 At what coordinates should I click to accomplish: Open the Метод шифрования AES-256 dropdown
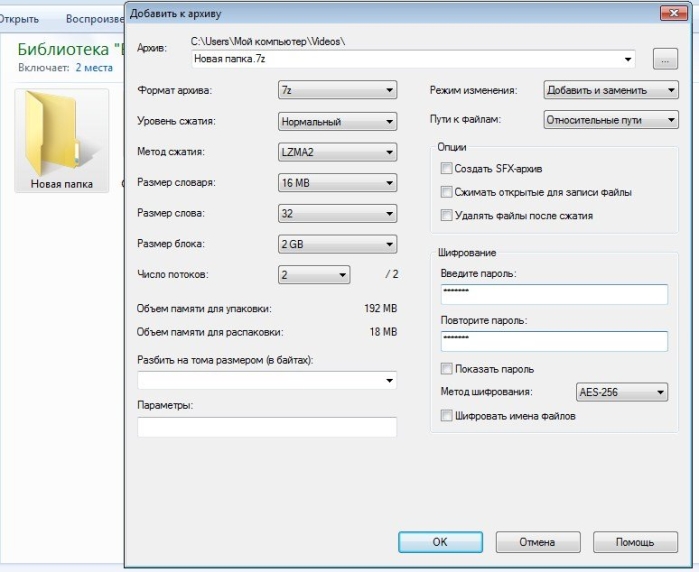pyautogui.click(x=622, y=392)
